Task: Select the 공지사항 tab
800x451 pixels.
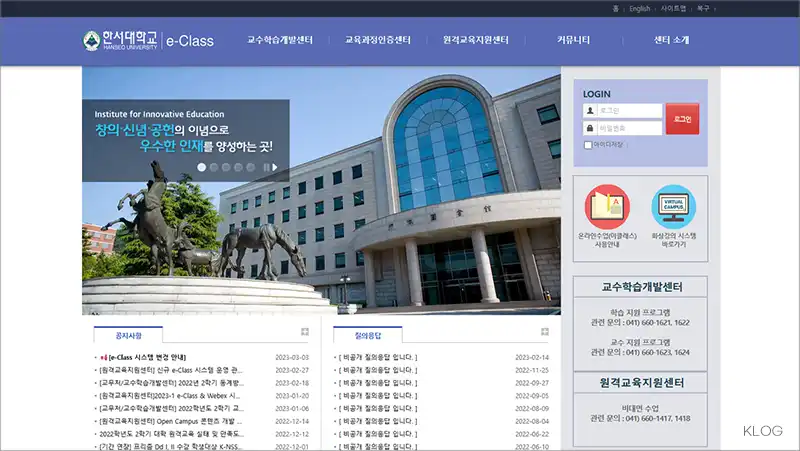Action: tap(128, 335)
